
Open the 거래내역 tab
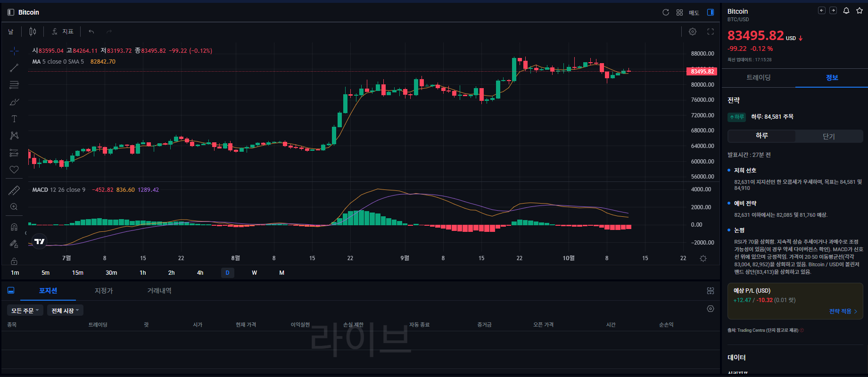point(159,291)
